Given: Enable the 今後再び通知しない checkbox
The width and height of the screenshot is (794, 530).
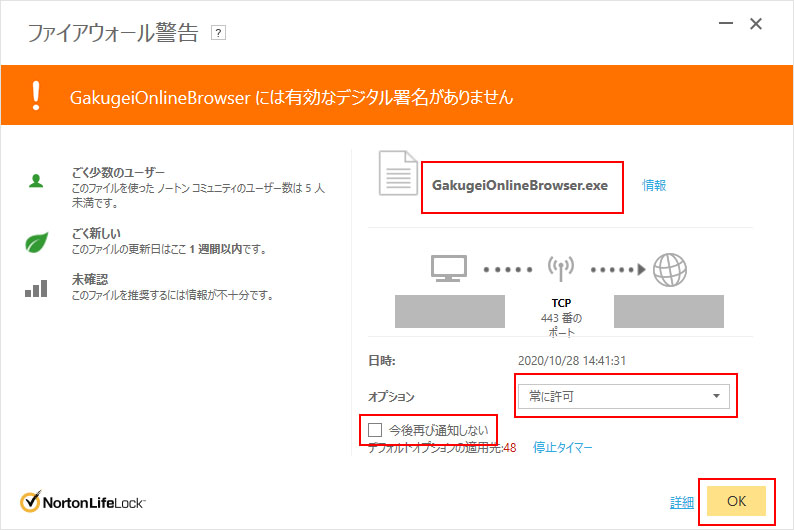Looking at the screenshot, I should [x=375, y=429].
